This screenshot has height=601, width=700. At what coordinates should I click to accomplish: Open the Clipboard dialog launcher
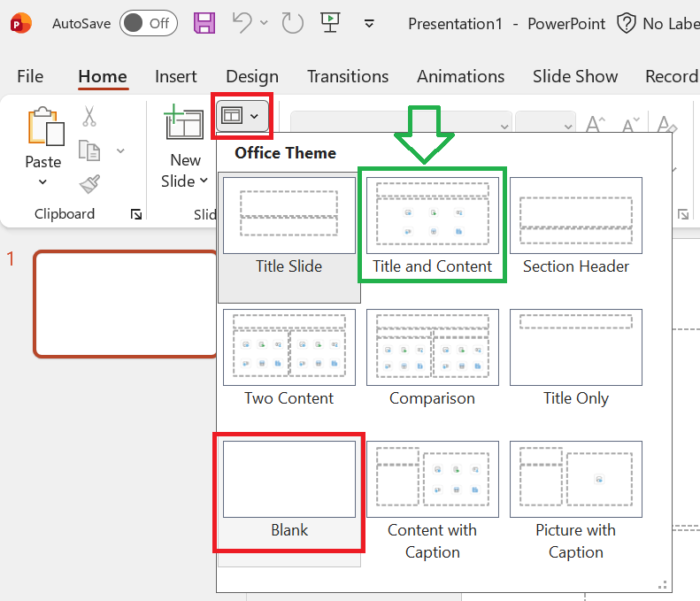click(136, 214)
